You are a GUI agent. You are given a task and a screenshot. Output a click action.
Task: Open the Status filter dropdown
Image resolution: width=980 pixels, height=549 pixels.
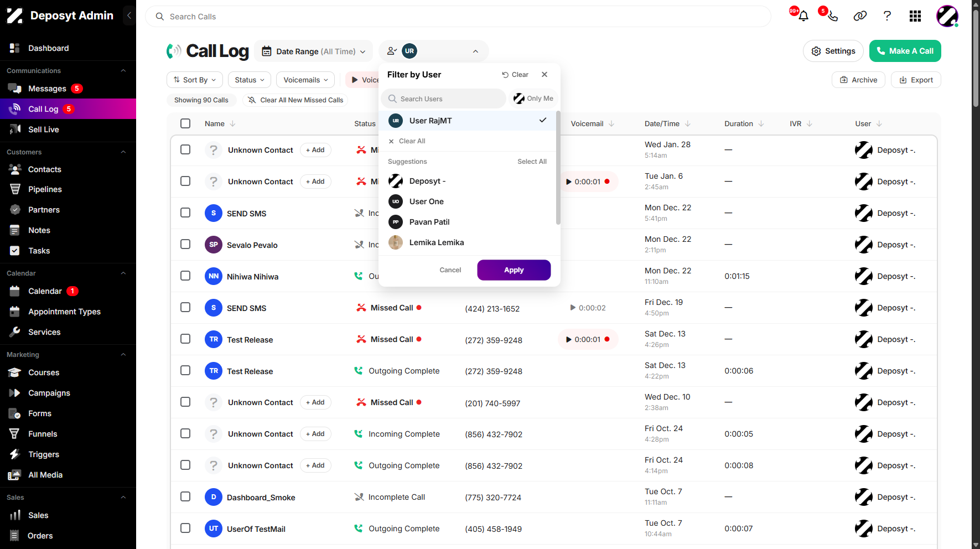tap(250, 80)
